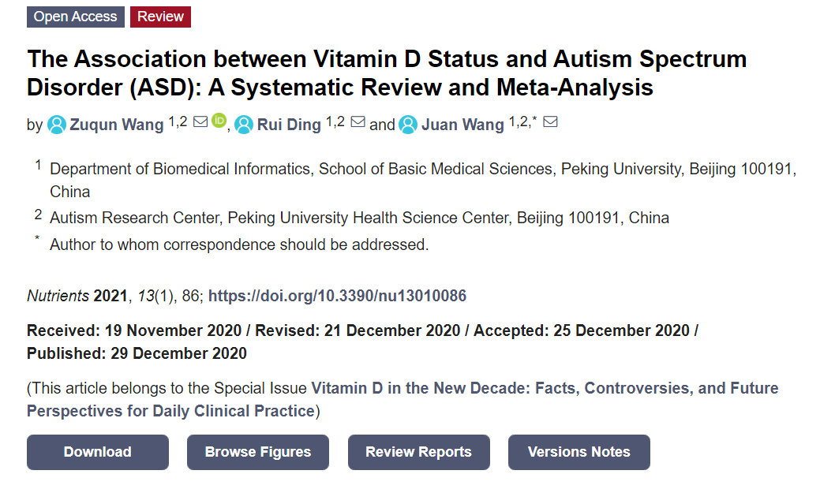Open the Review Reports button

point(419,452)
